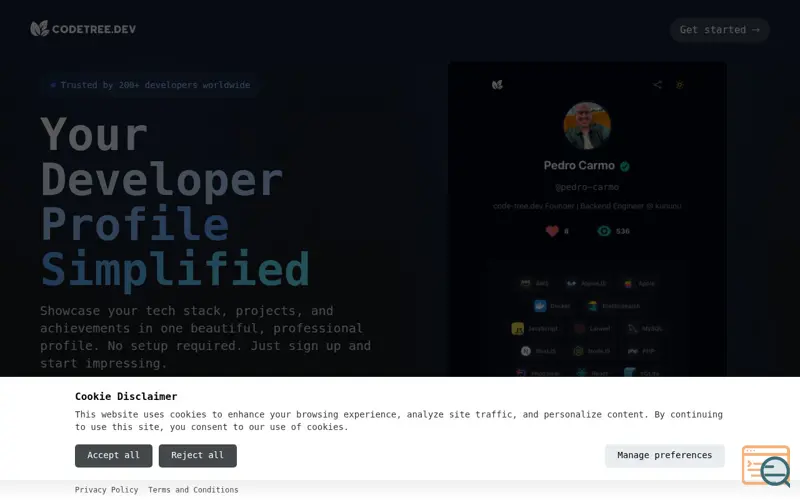Viewport: 800px width, 500px height.
Task: Click the leaf icon in profile card
Action: 497,85
